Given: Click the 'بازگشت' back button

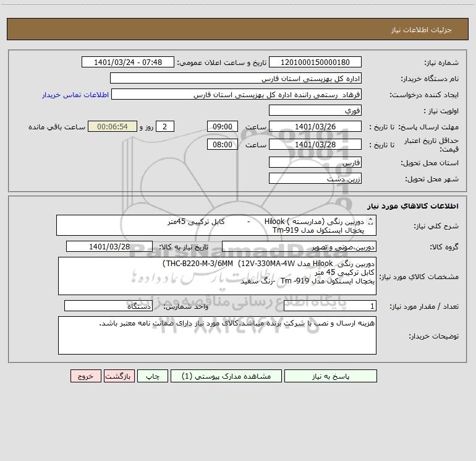Looking at the screenshot, I should click(x=119, y=376).
